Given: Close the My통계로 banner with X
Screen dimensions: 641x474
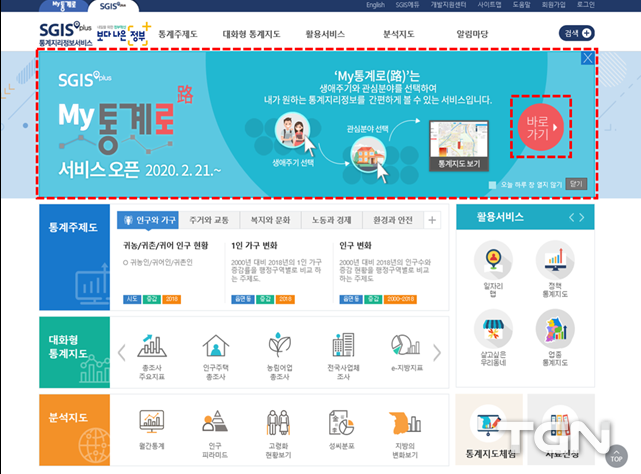Looking at the screenshot, I should (x=587, y=58).
